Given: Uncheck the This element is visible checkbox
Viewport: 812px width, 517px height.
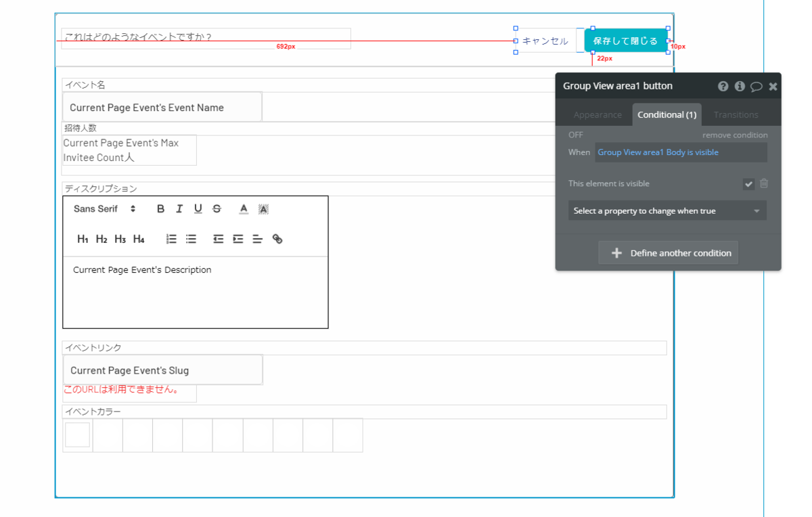Looking at the screenshot, I should pyautogui.click(x=748, y=184).
